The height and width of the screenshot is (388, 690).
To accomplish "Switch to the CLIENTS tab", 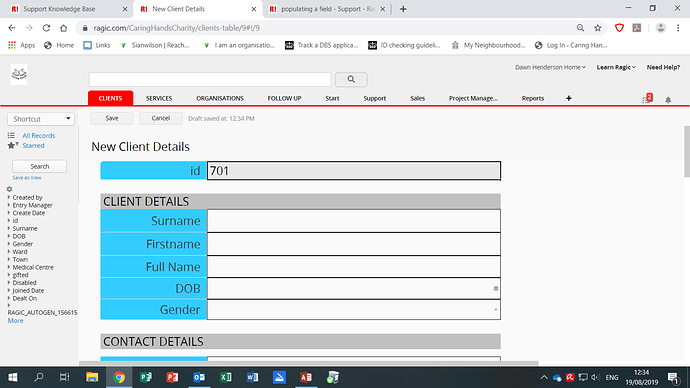I will pos(110,98).
